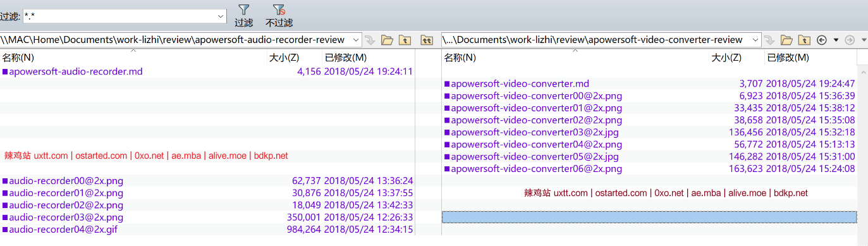
Task: Click the right pane grey go arrow
Action: [x=769, y=40]
